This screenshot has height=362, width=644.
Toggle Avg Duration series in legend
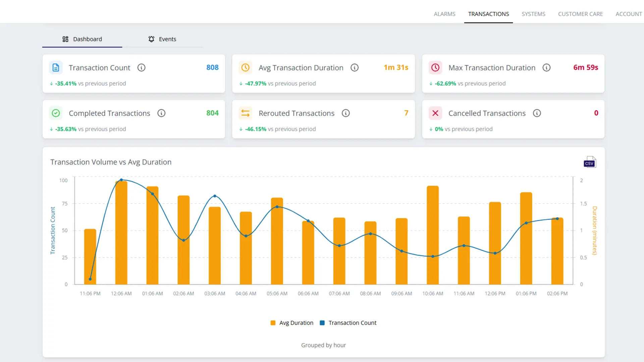click(x=292, y=323)
